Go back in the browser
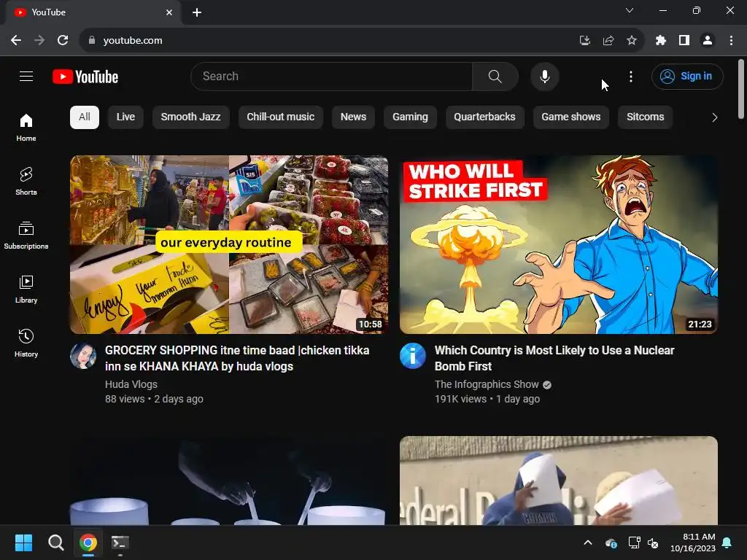Viewport: 747px width, 560px height. pyautogui.click(x=16, y=41)
